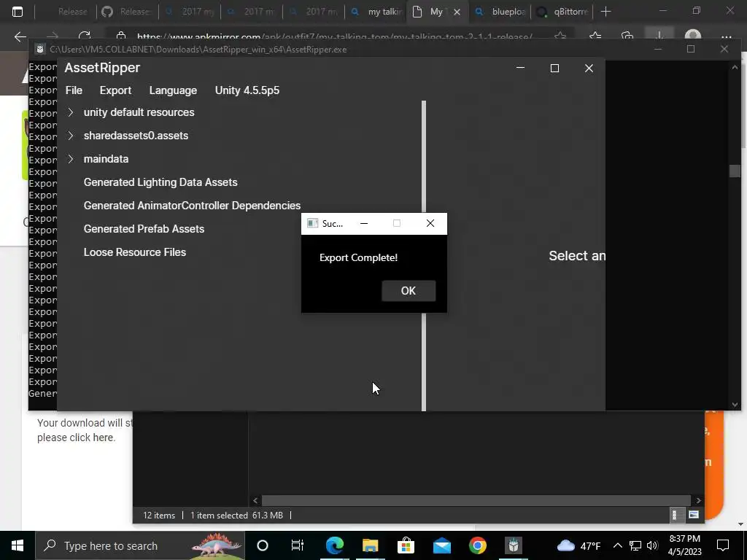Screen dimensions: 747x560
Task: Open network icon in system tray
Action: [x=635, y=545]
